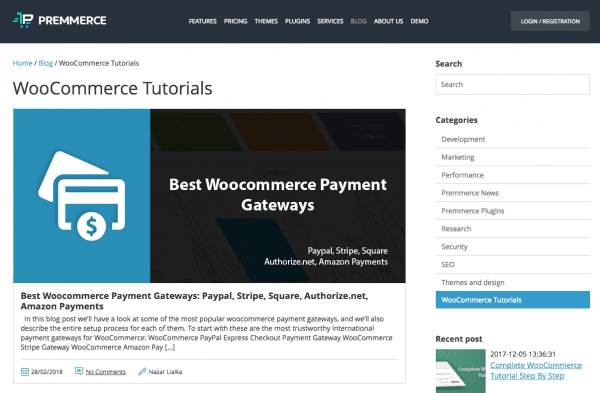Click the Premmerce logo
The width and height of the screenshot is (600, 393).
(x=60, y=20)
